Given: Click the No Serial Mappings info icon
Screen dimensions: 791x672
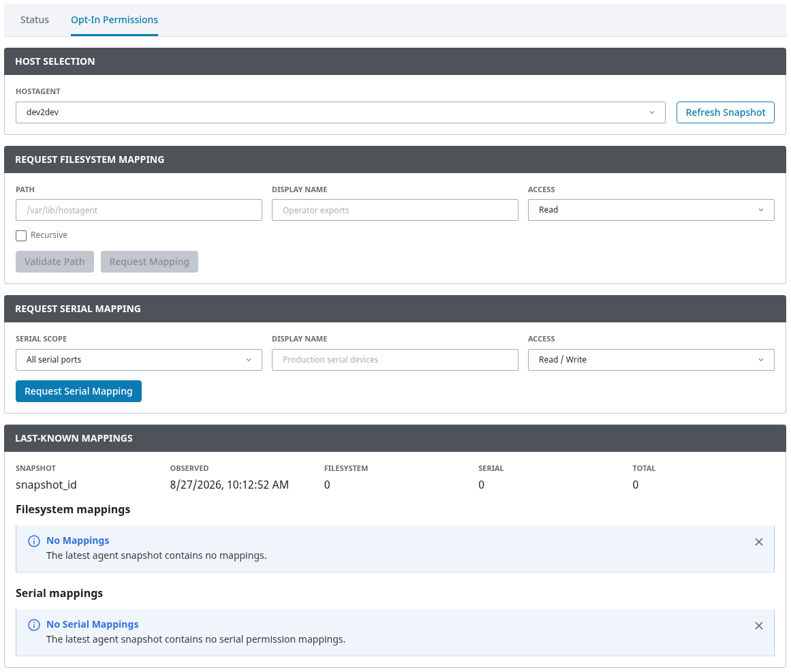Looking at the screenshot, I should click(34, 625).
